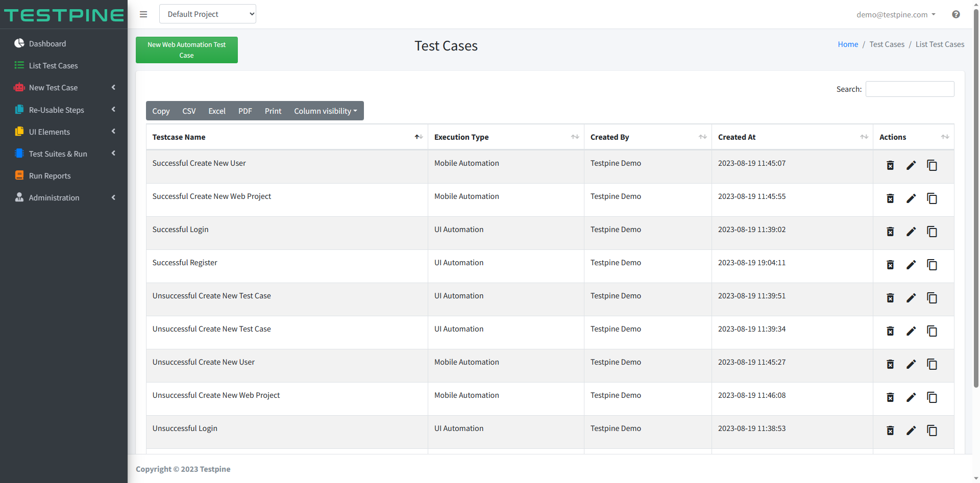Click the Test Cases breadcrumb text
The height and width of the screenshot is (483, 980).
click(x=887, y=44)
